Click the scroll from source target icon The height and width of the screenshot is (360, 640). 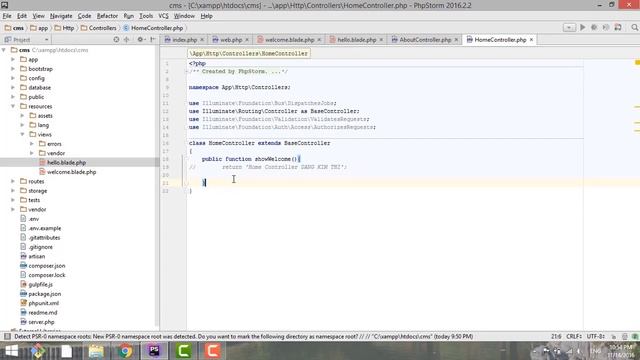[116, 40]
